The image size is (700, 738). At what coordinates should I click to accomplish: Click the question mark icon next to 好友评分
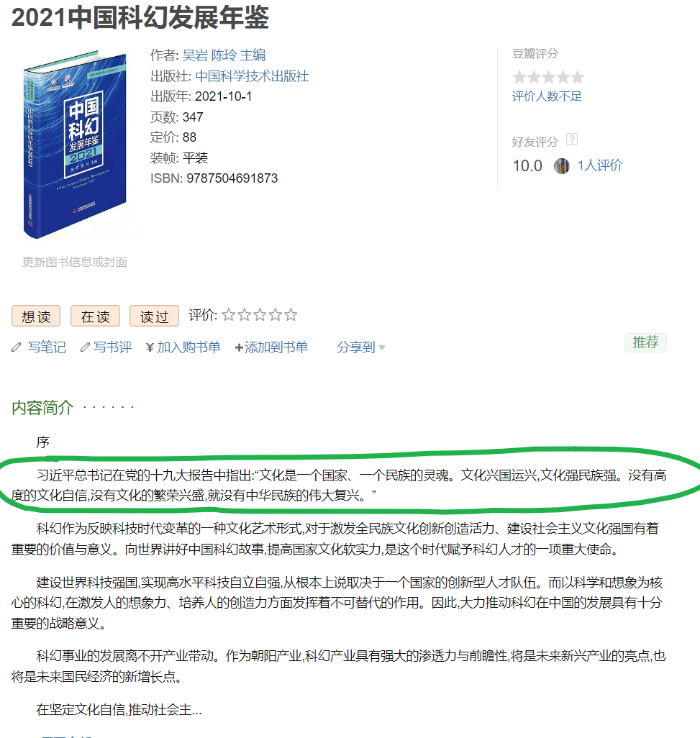click(572, 140)
